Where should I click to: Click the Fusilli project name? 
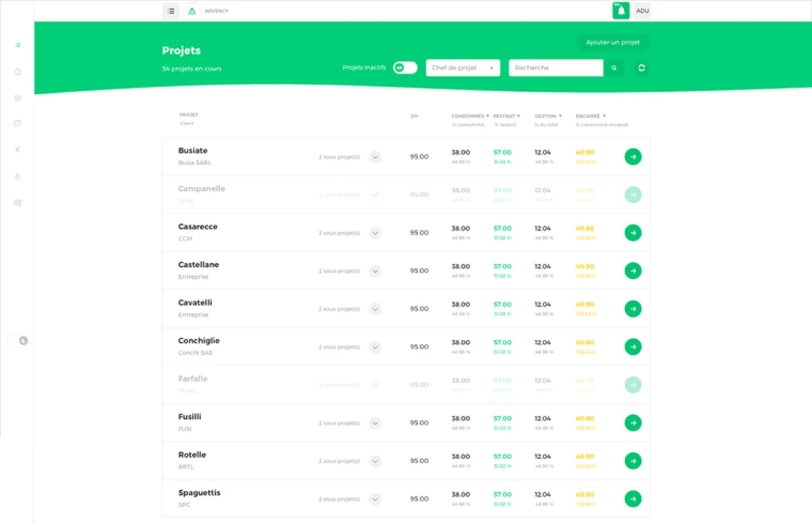click(189, 416)
